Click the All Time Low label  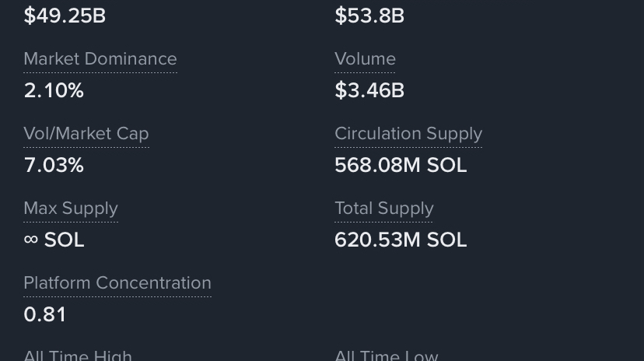click(386, 355)
